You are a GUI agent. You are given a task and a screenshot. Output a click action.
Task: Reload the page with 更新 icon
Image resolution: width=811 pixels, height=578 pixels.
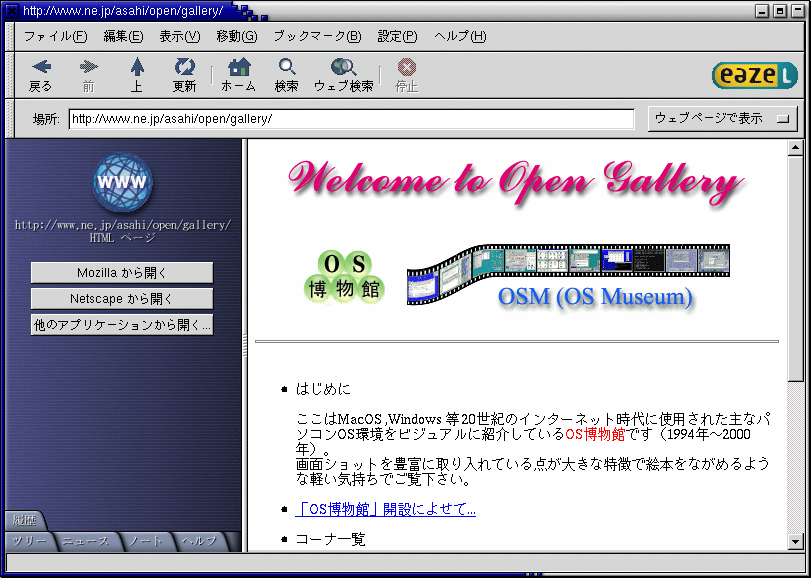point(185,68)
